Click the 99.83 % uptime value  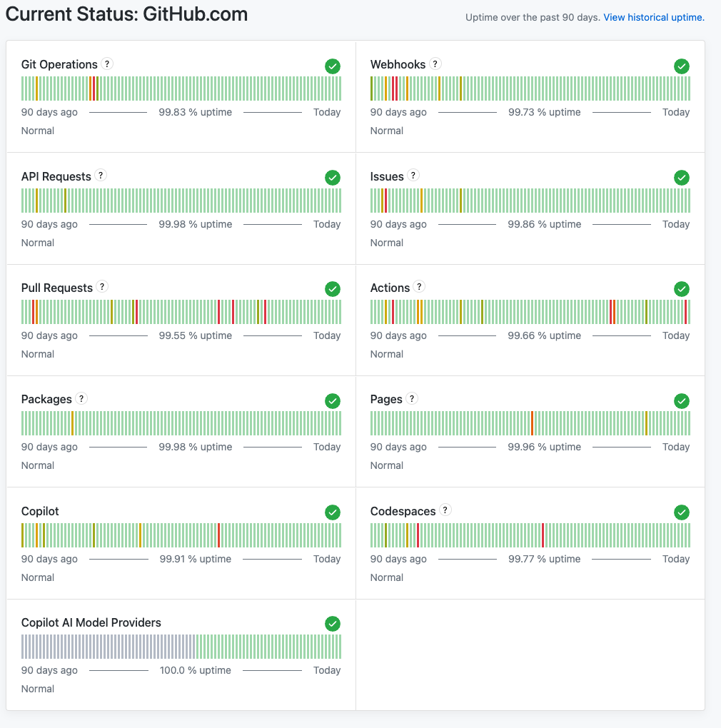click(196, 112)
